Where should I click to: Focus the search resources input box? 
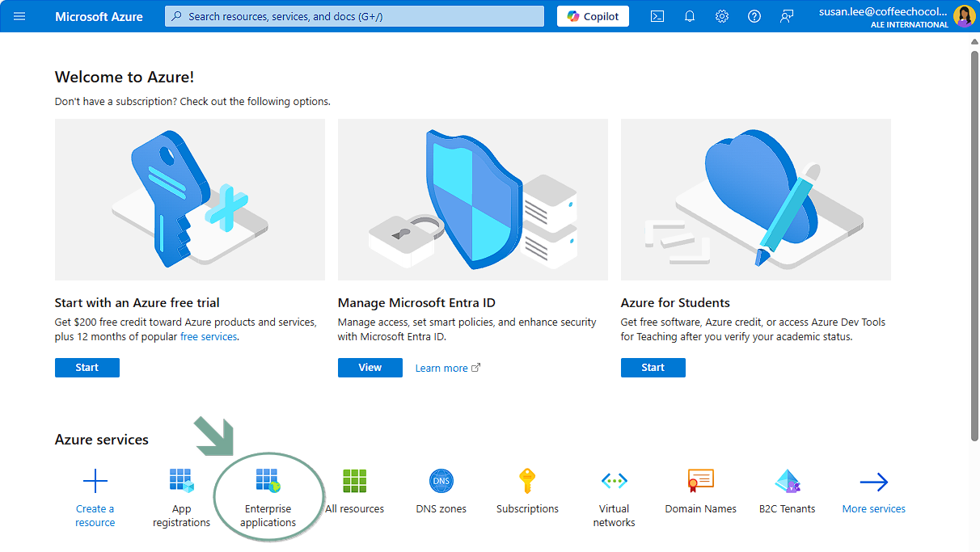pos(356,16)
